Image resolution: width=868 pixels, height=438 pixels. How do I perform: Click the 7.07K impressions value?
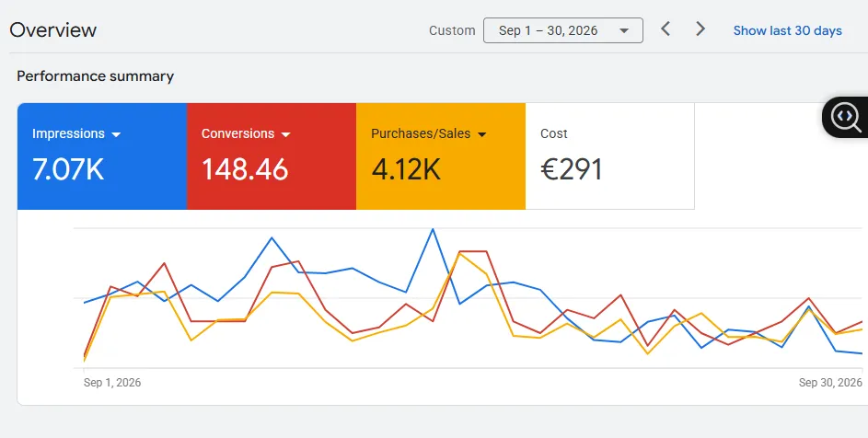(68, 169)
